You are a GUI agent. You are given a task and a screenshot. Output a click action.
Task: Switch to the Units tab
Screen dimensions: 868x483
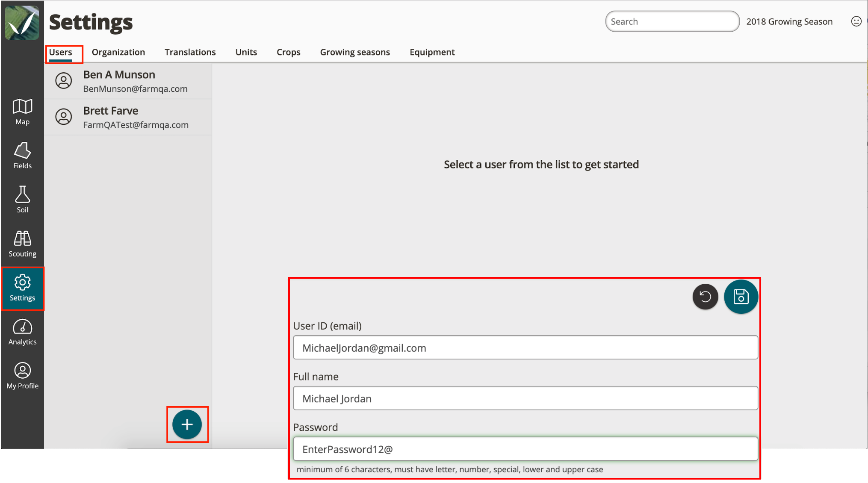246,52
